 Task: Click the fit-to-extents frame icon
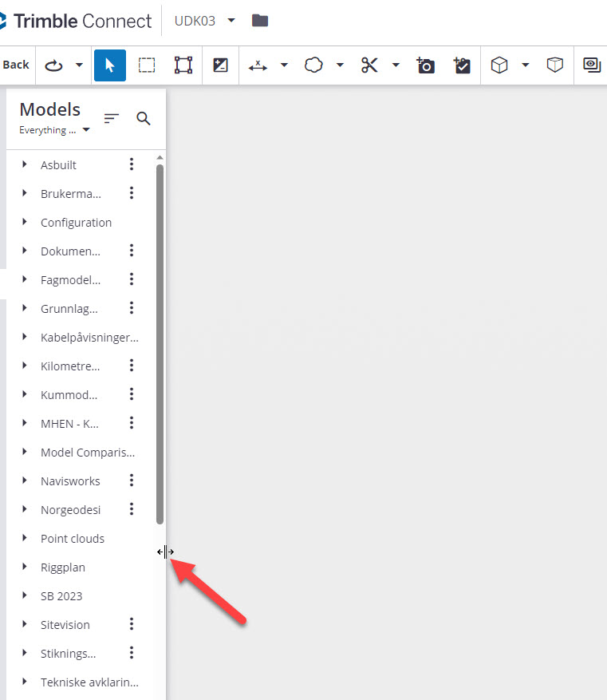[x=183, y=65]
